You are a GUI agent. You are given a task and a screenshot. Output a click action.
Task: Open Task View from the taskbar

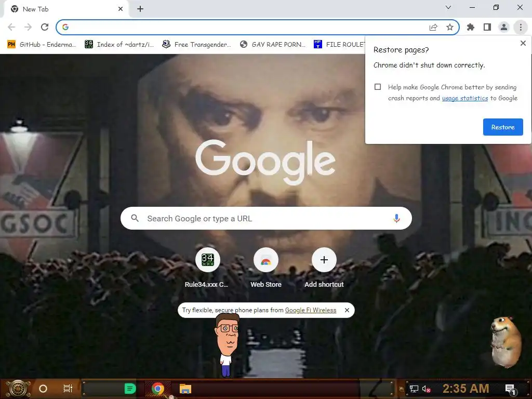[x=68, y=389]
